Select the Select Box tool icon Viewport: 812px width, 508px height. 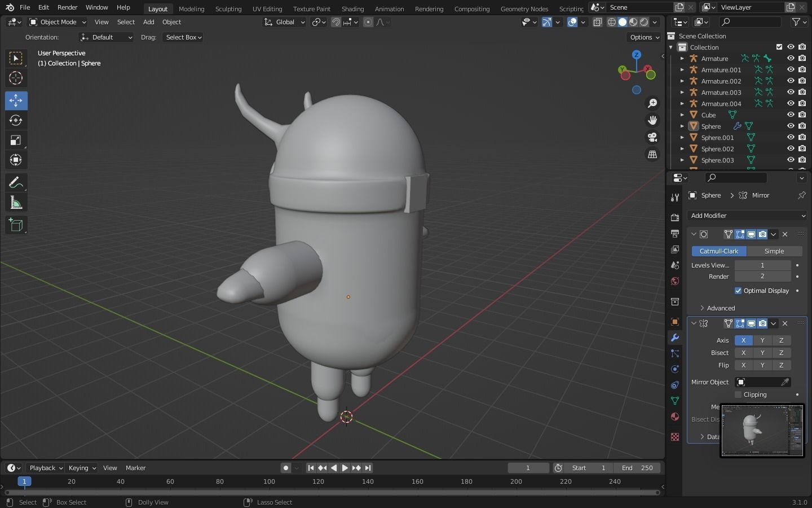point(16,58)
